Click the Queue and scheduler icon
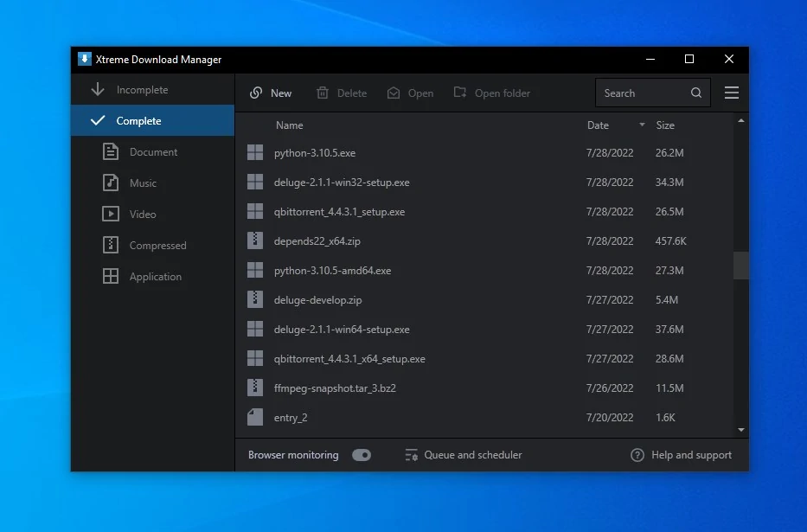 [410, 454]
